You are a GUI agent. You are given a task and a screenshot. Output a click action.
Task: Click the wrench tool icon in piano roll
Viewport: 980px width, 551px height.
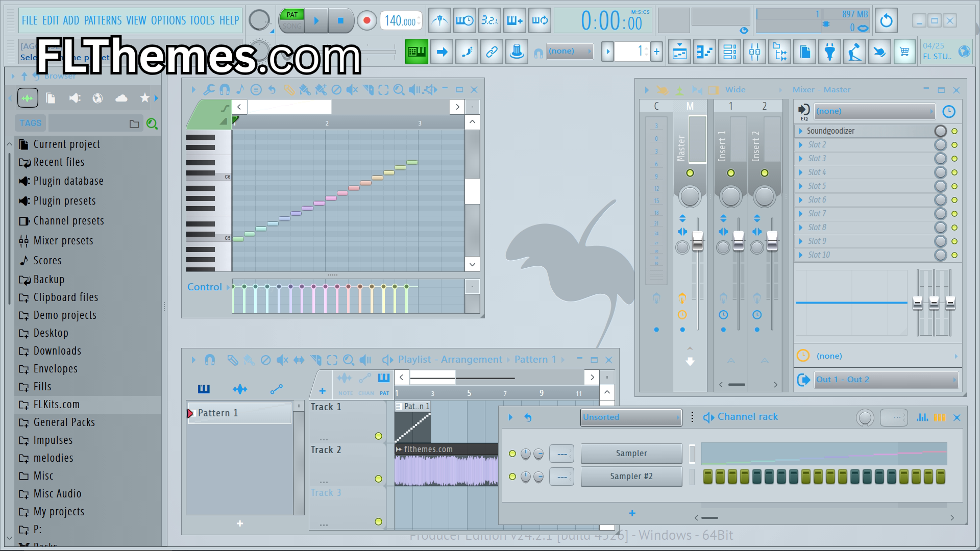209,90
